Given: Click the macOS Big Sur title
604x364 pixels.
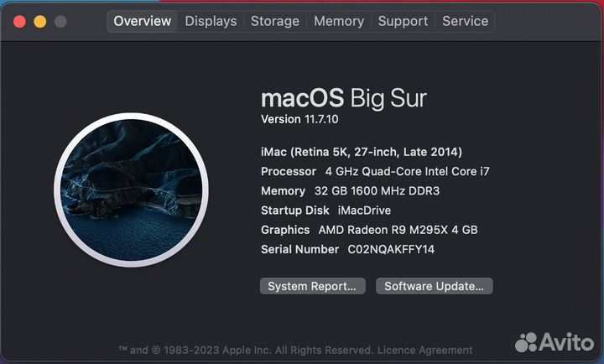Looking at the screenshot, I should tap(344, 98).
